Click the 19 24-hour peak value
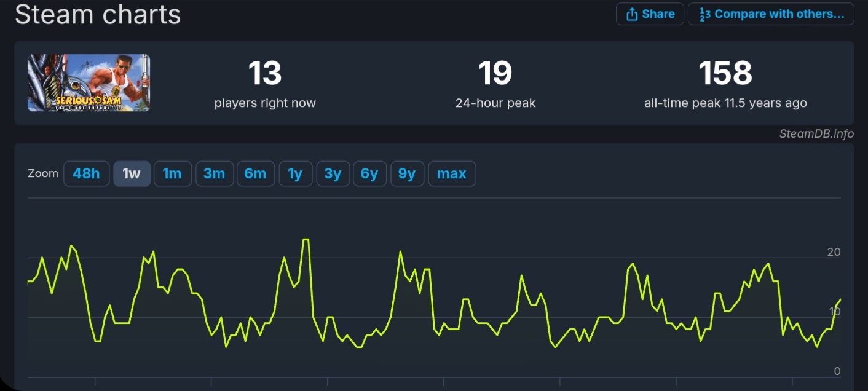The width and height of the screenshot is (868, 391). tap(495, 73)
